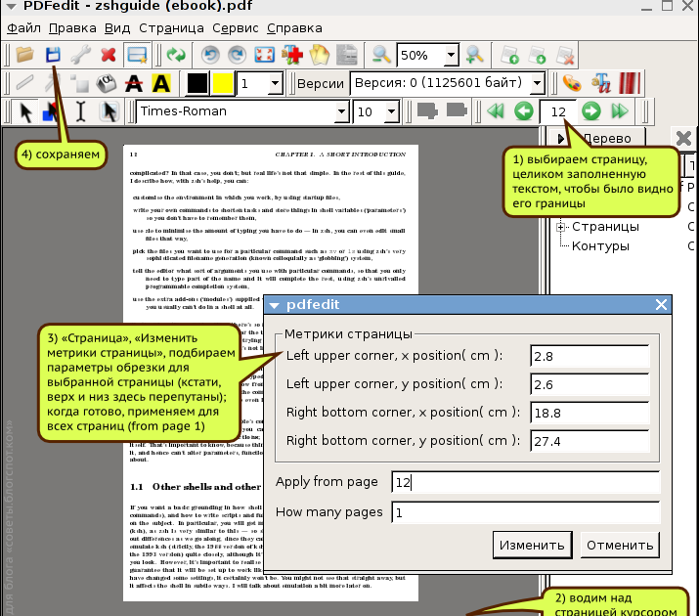The width and height of the screenshot is (699, 616).
Task: Select Страницы row in the tree
Action: point(605,227)
